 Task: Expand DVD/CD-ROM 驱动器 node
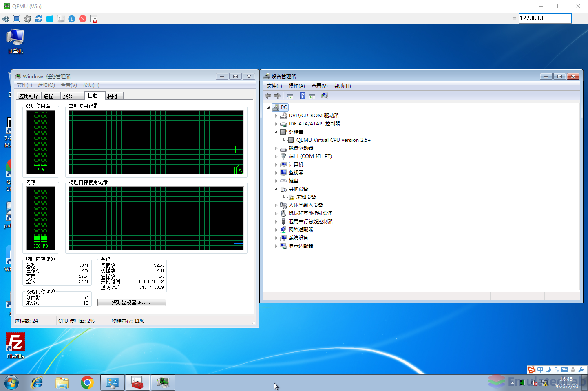pos(276,116)
